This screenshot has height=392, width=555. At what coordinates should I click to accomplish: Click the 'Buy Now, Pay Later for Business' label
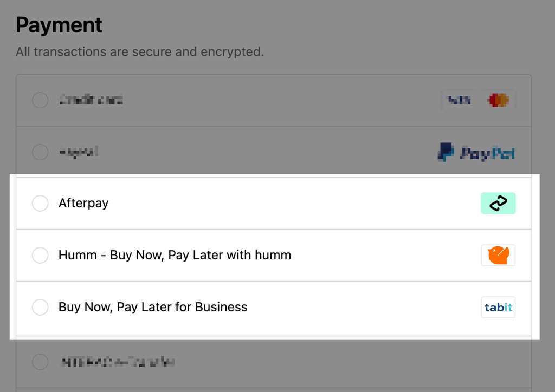click(x=153, y=307)
